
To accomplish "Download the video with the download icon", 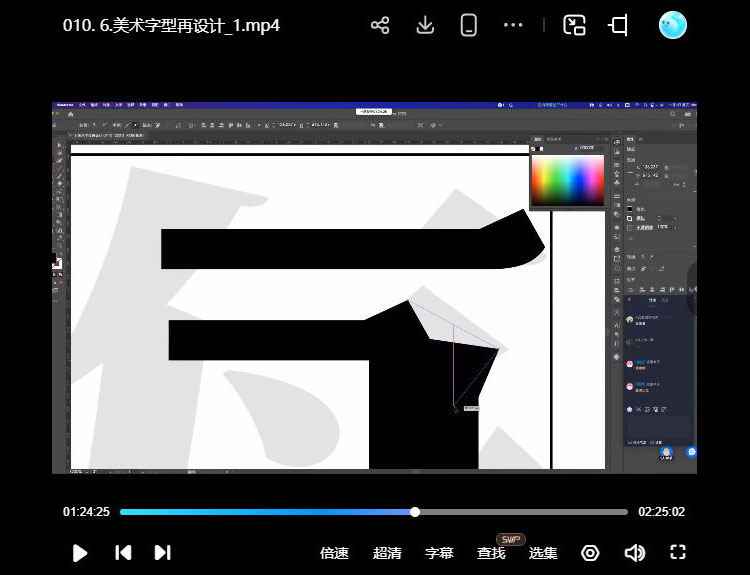I will click(x=425, y=26).
